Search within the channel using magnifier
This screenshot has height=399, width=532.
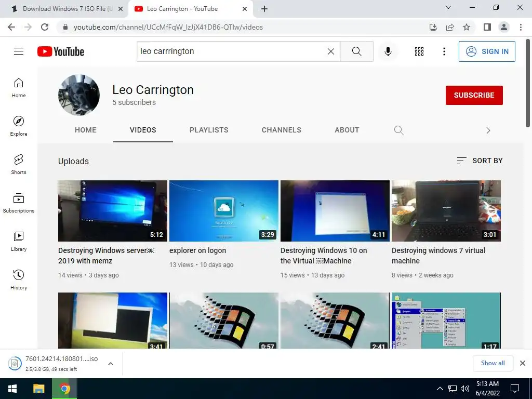coord(398,130)
